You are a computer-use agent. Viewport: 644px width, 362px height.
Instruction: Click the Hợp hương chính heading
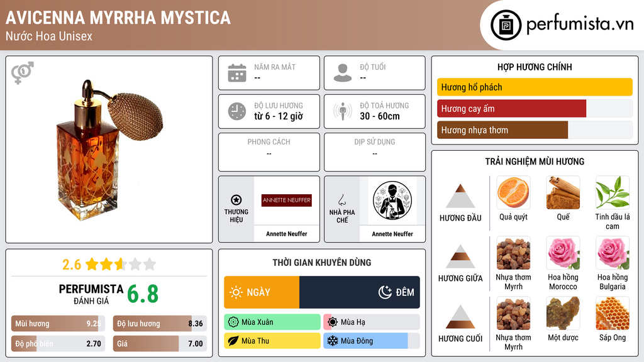[x=535, y=67]
